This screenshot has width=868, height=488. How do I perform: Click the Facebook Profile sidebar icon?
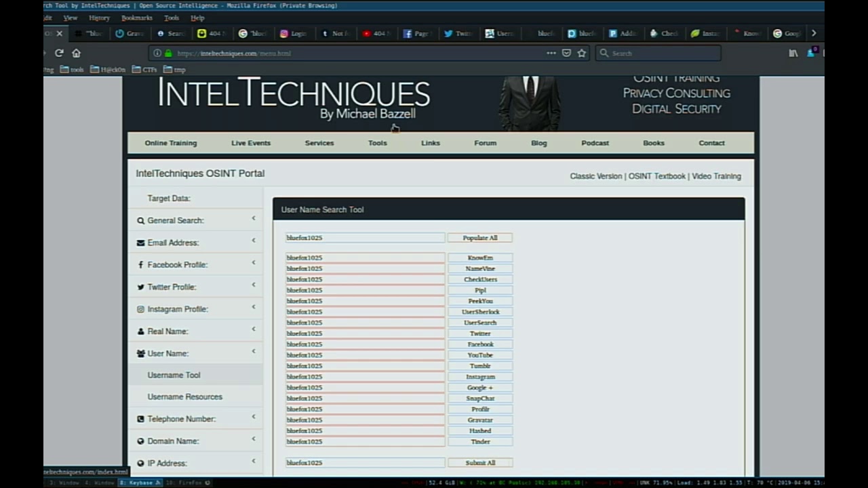pos(140,265)
